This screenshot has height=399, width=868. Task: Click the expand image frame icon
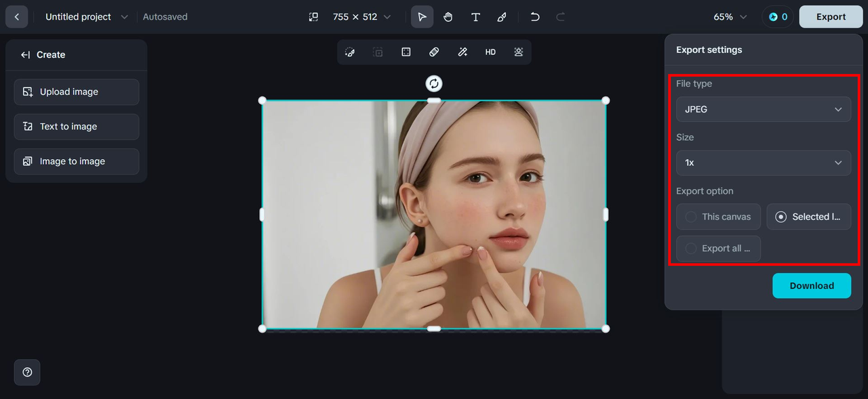tap(406, 52)
